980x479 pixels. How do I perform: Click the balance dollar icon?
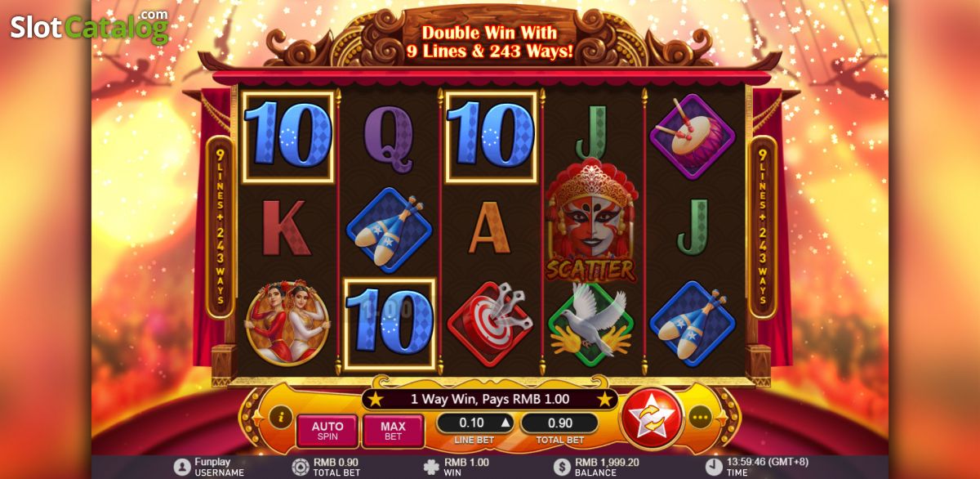561,467
